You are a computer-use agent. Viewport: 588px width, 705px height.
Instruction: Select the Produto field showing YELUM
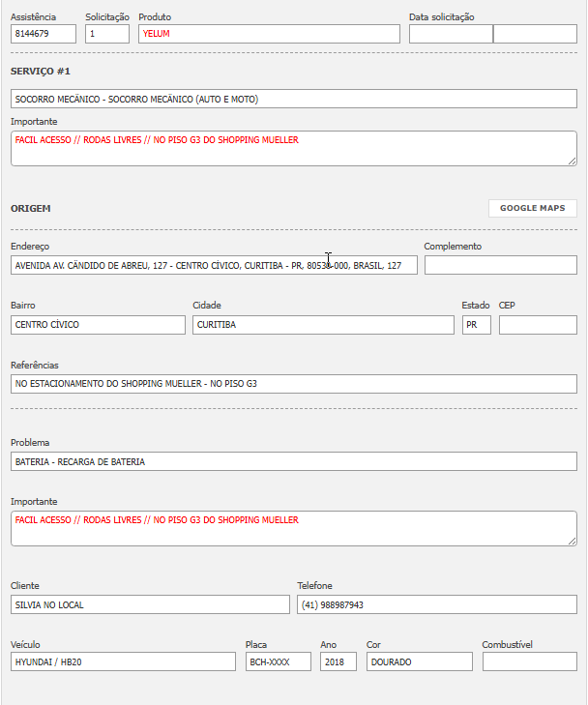point(269,34)
